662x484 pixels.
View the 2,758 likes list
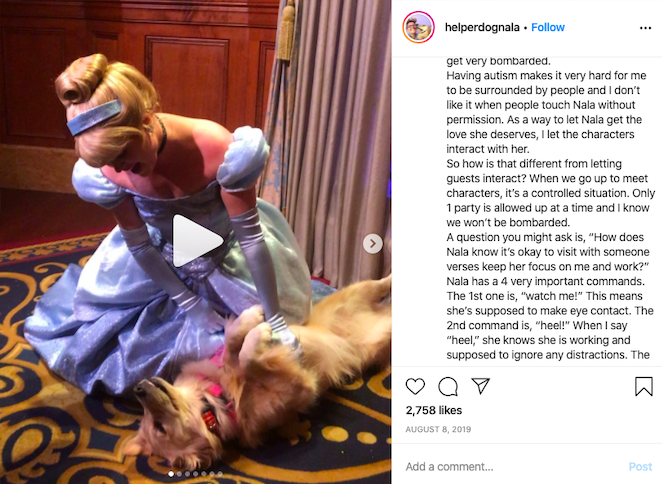click(x=434, y=410)
